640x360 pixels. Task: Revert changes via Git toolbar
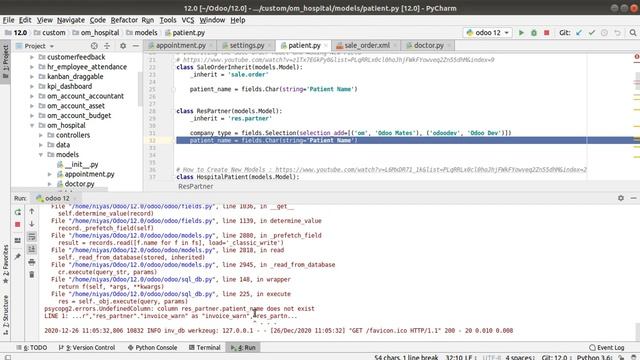coord(617,33)
